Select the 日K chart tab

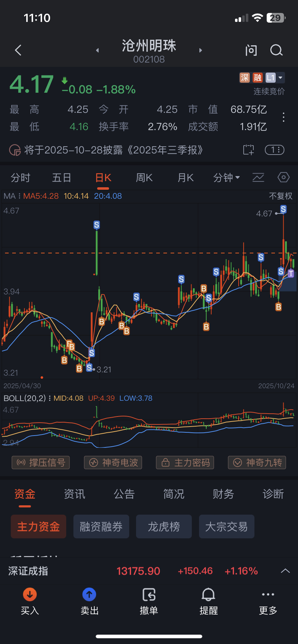pos(103,178)
